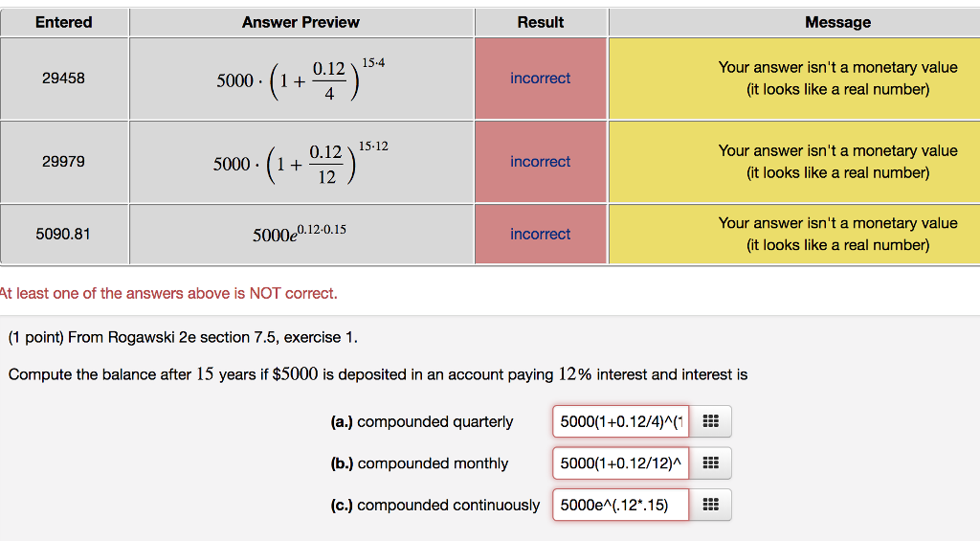Edit the compounded monthly answer field

tap(620, 463)
